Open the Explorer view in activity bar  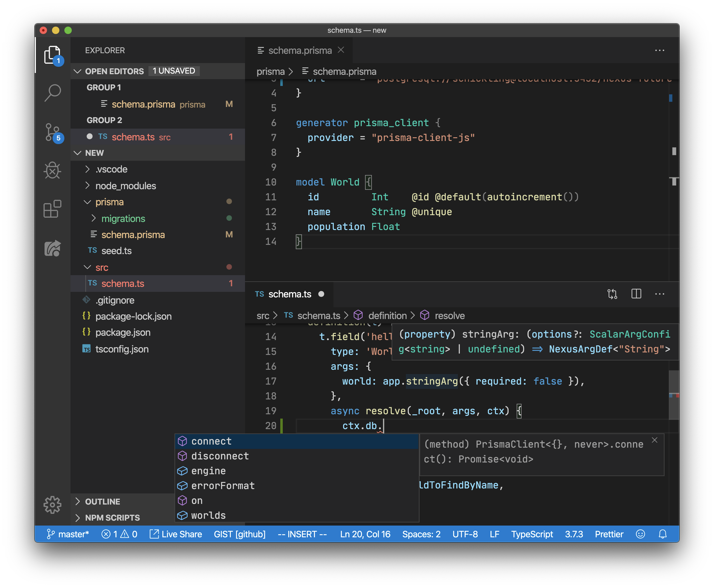[53, 55]
